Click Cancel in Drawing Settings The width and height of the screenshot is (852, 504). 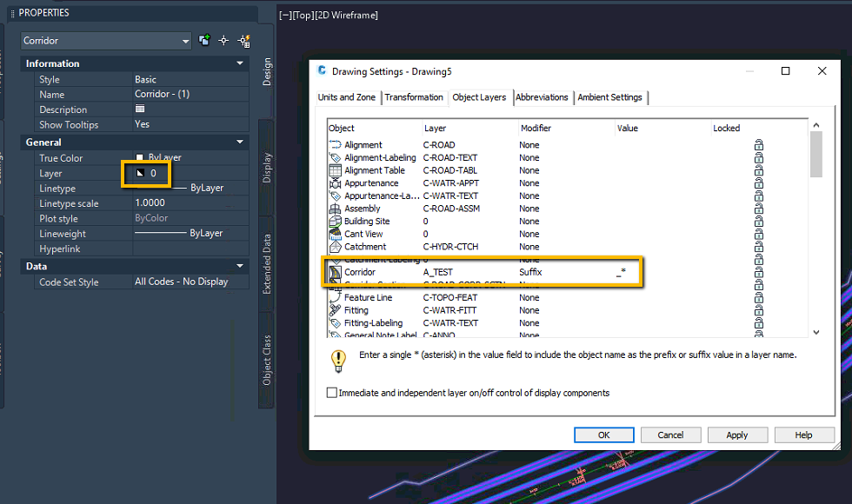670,435
